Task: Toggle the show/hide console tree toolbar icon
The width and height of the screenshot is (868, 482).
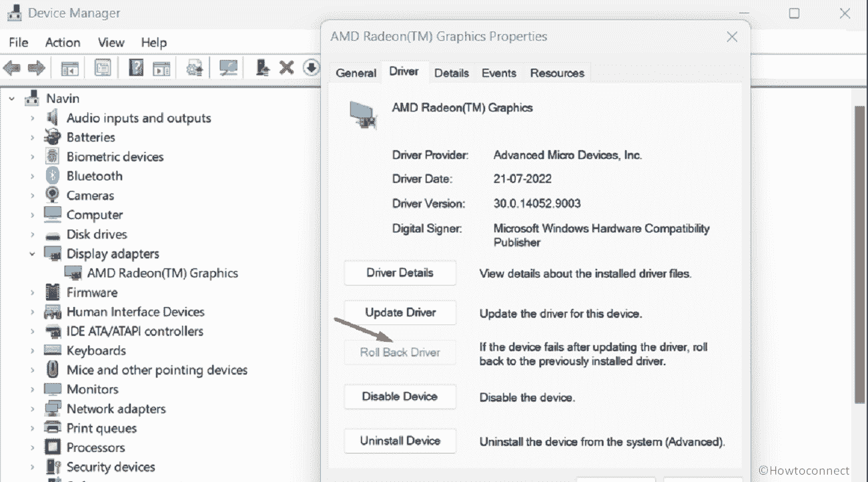Action: pyautogui.click(x=70, y=67)
